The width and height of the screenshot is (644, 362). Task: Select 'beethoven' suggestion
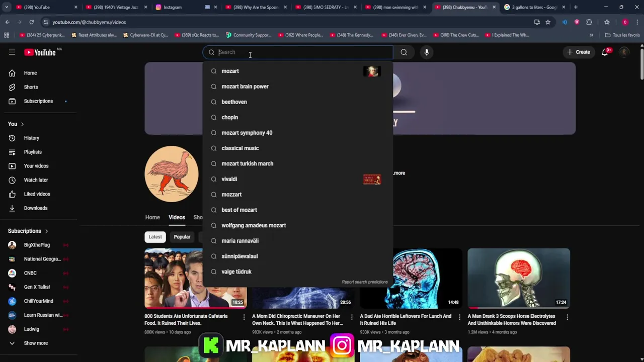(297, 102)
